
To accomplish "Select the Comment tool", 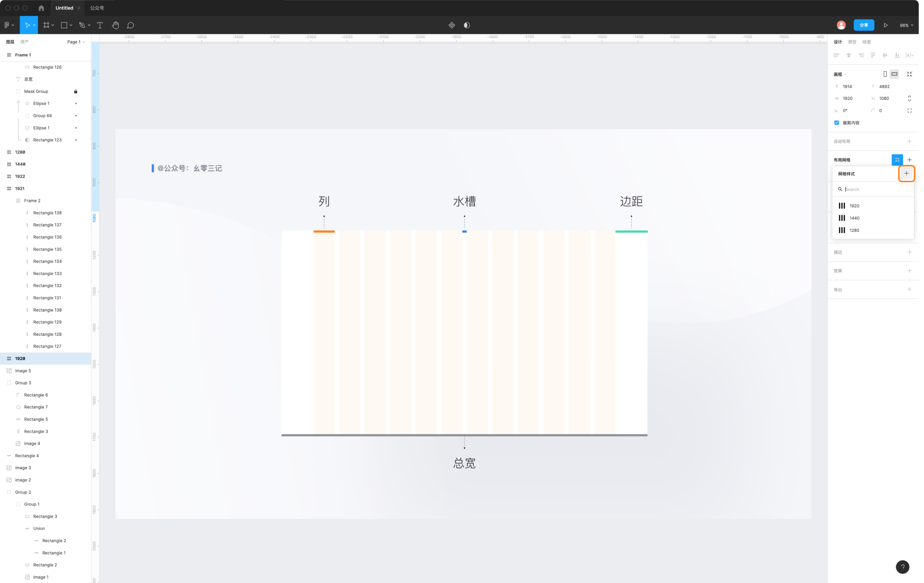I will (x=130, y=25).
